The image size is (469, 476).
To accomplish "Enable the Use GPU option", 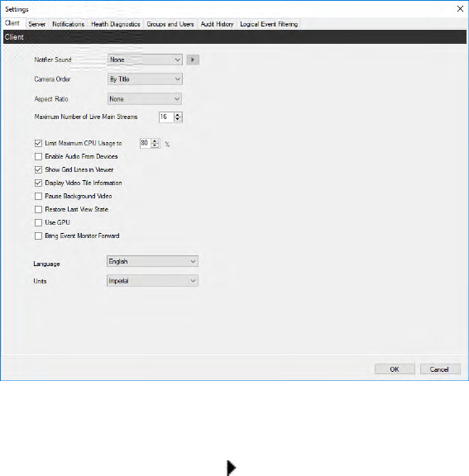I will click(x=38, y=222).
